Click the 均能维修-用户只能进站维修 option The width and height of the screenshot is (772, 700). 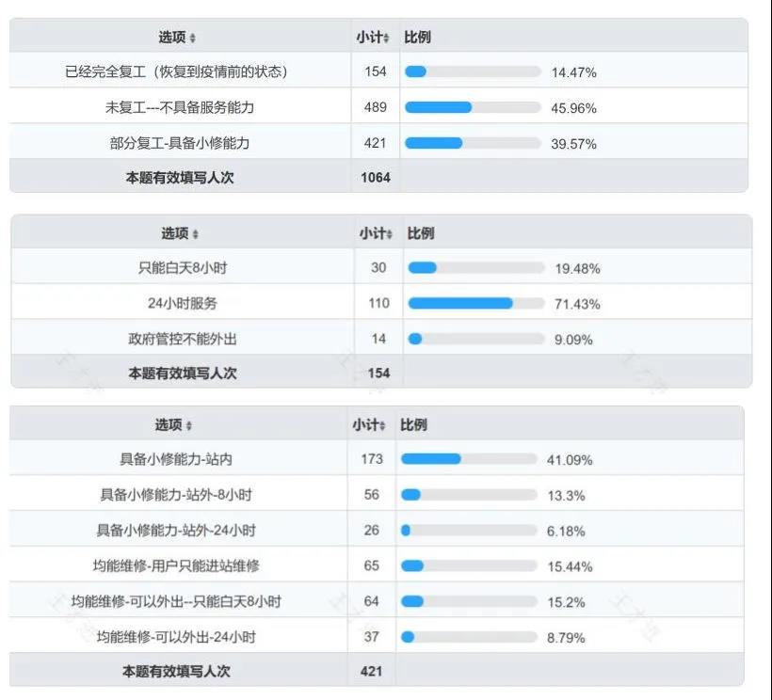pos(176,566)
